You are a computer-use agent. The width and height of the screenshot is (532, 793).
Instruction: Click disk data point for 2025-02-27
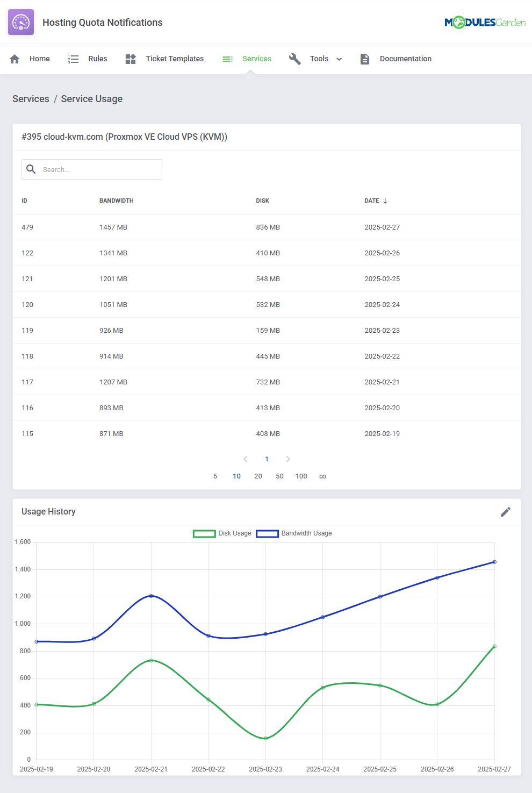coord(494,646)
